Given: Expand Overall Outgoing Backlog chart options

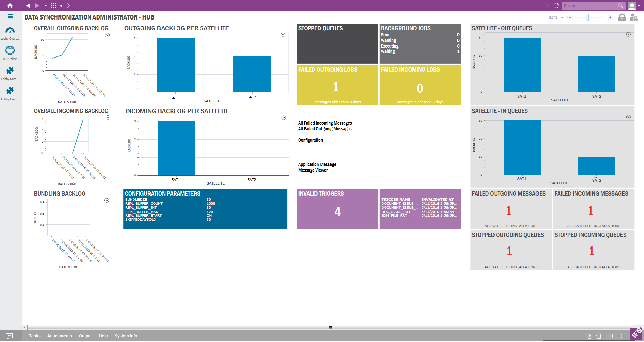Looking at the screenshot, I should click(x=108, y=35).
